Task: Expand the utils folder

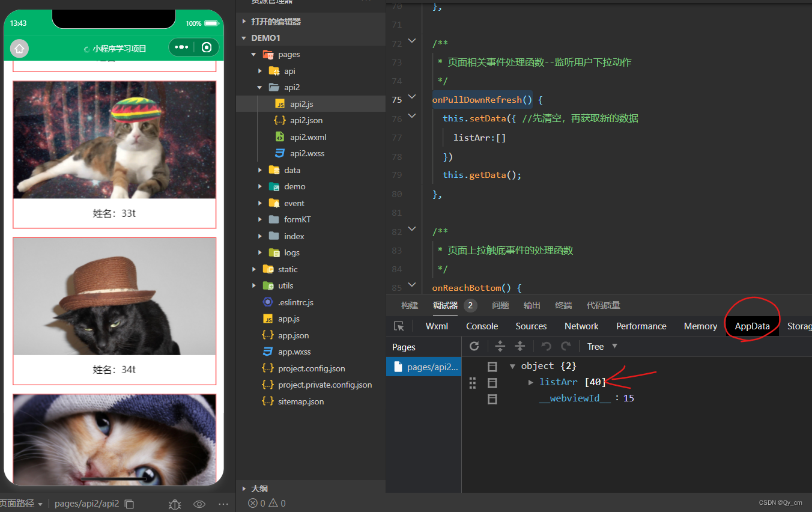Action: click(x=253, y=286)
